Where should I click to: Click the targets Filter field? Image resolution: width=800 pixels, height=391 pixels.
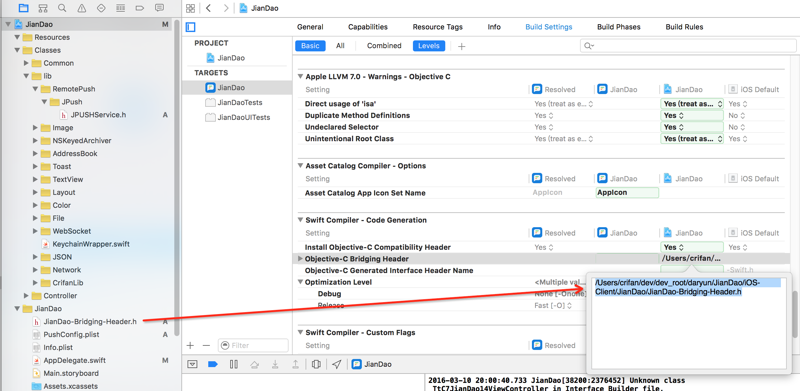tap(253, 346)
